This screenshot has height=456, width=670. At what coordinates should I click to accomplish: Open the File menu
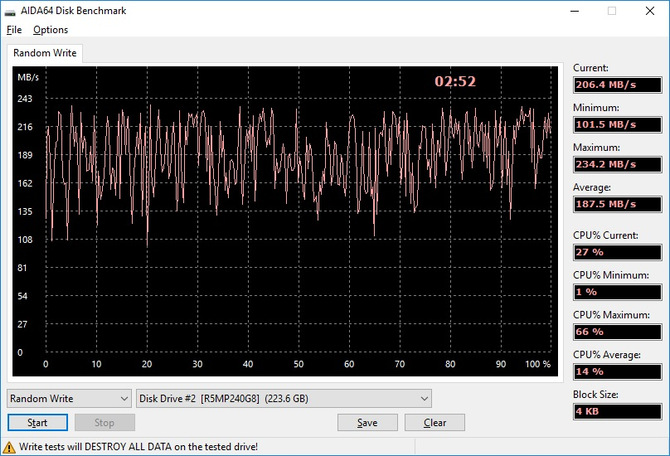click(14, 30)
